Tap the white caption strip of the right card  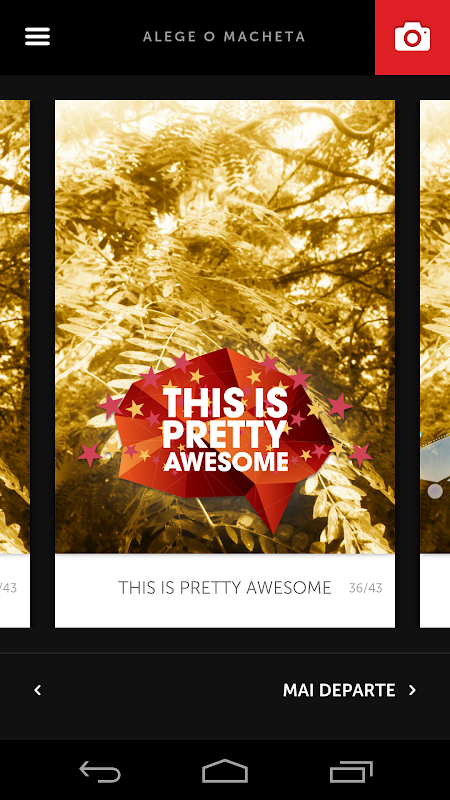point(435,591)
